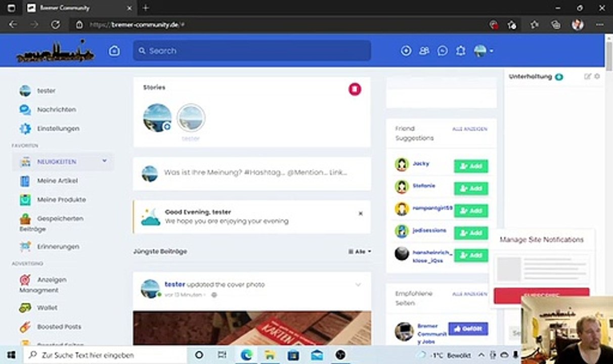Viewport: 613px width, 364px height.
Task: Open Stefanie's profile name link
Action: [x=424, y=186]
